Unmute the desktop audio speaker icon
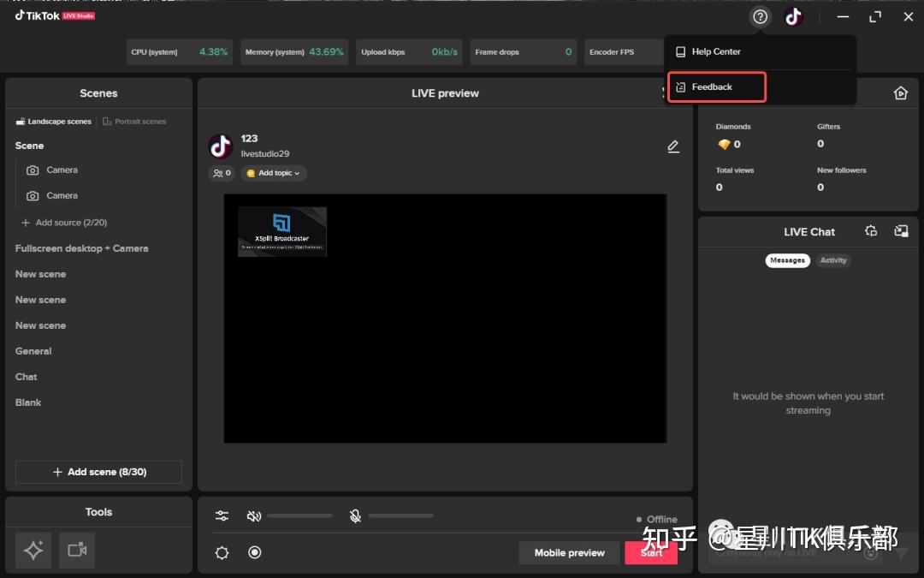924x578 pixels. [254, 515]
